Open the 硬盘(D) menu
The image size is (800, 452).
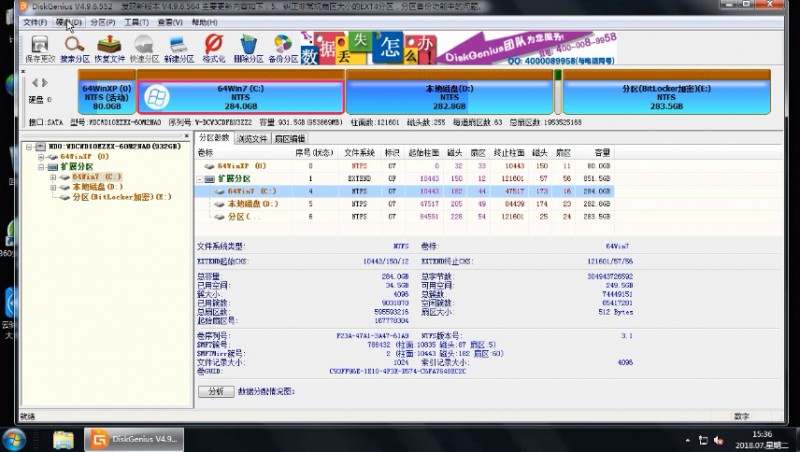tap(68, 22)
